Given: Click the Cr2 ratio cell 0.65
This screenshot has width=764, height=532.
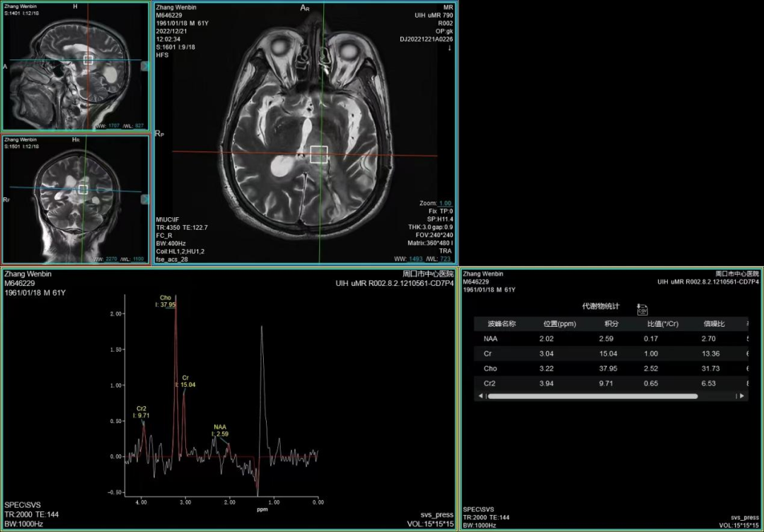Looking at the screenshot, I should 651,383.
